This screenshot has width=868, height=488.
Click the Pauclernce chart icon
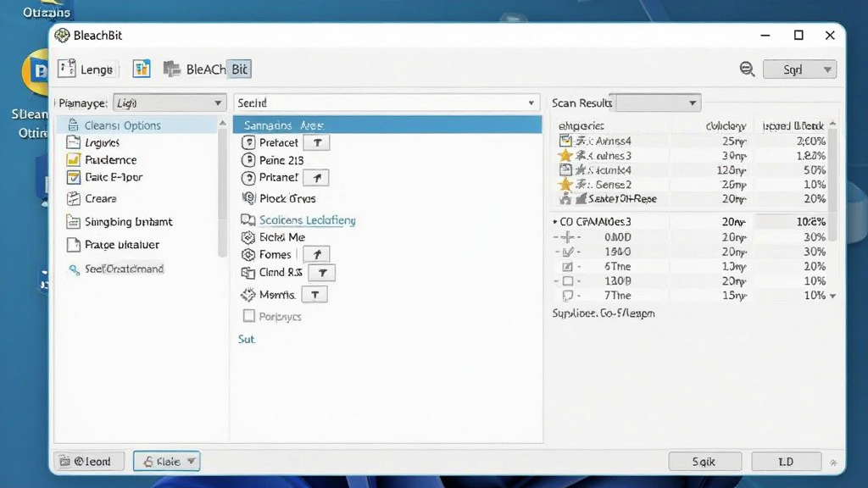(x=73, y=160)
